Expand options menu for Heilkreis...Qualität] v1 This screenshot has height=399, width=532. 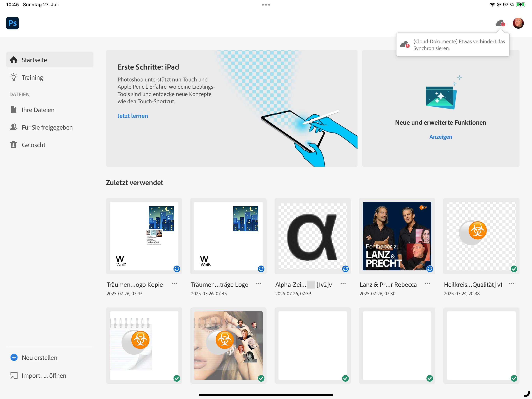pyautogui.click(x=512, y=283)
